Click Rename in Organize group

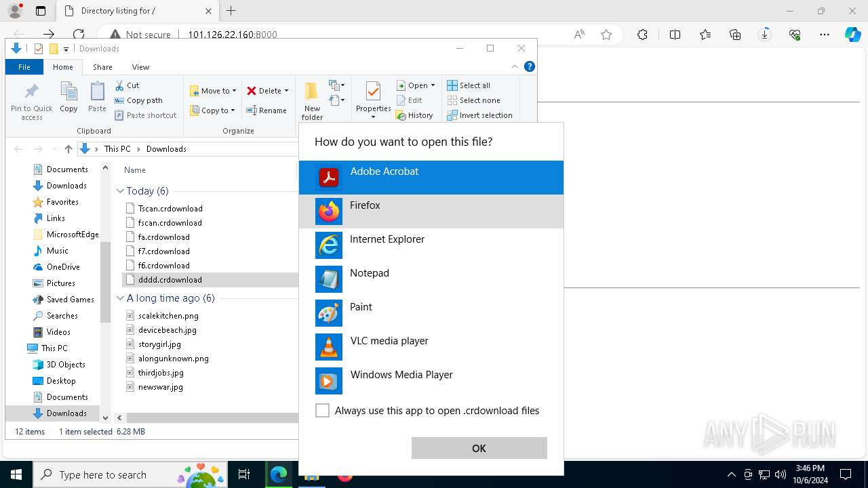tap(266, 110)
